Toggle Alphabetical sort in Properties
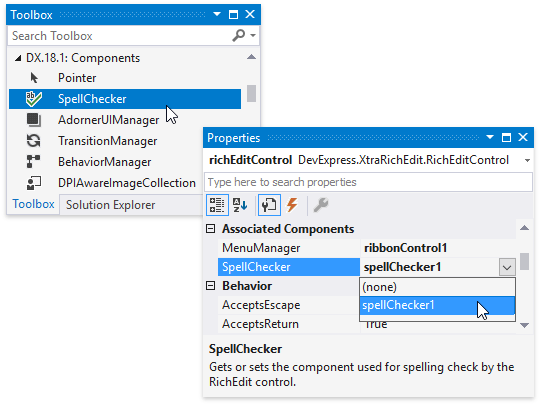Viewport: 540px width, 405px height. 240,205
